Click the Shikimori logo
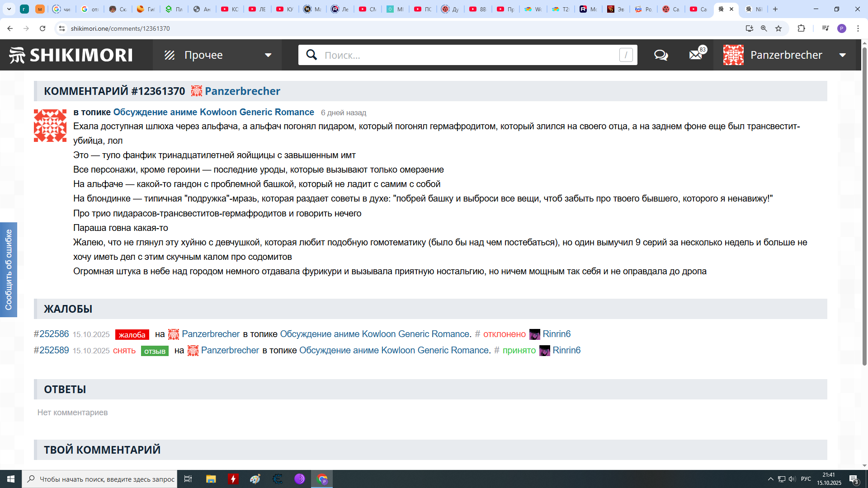The height and width of the screenshot is (488, 868). point(71,55)
